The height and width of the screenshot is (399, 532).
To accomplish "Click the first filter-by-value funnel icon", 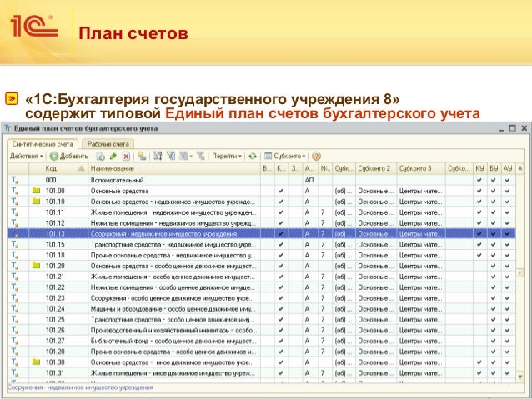I will pyautogui.click(x=158, y=157).
